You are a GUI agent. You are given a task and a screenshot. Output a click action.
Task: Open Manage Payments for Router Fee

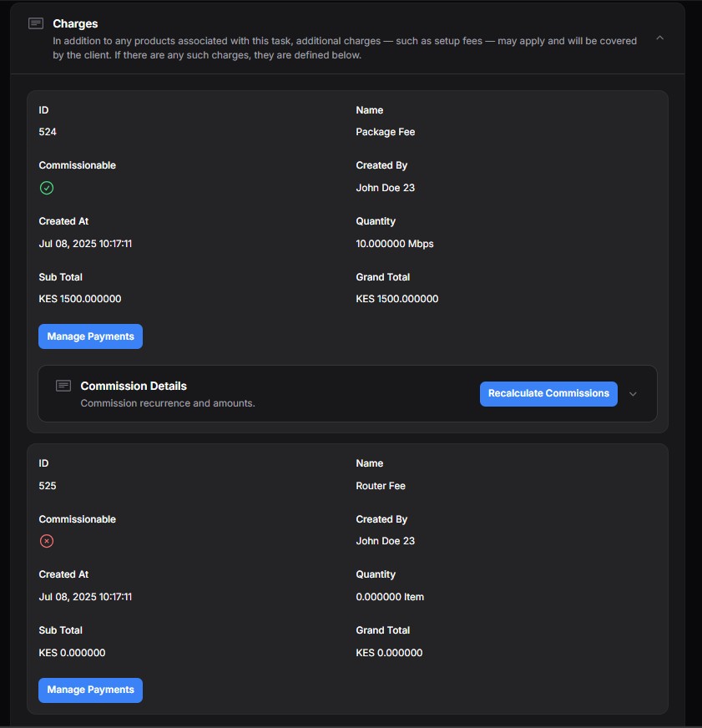tap(90, 690)
